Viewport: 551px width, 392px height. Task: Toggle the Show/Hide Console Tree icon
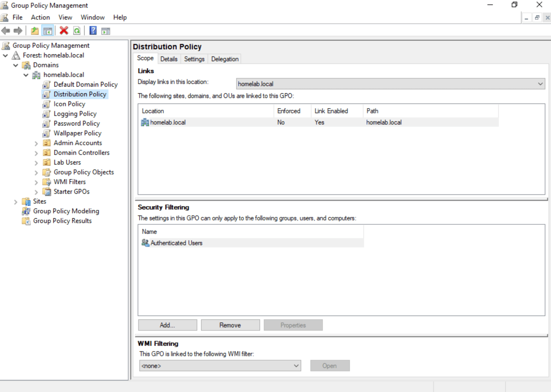click(48, 31)
